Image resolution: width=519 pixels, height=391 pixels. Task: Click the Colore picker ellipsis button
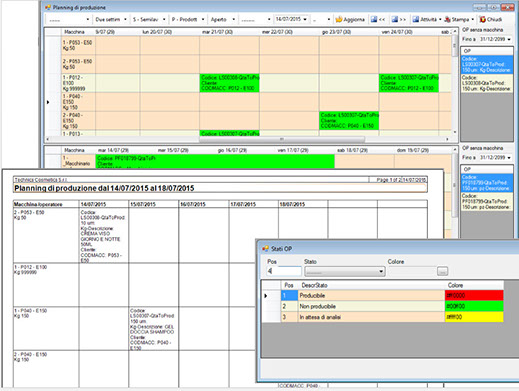pyautogui.click(x=442, y=271)
